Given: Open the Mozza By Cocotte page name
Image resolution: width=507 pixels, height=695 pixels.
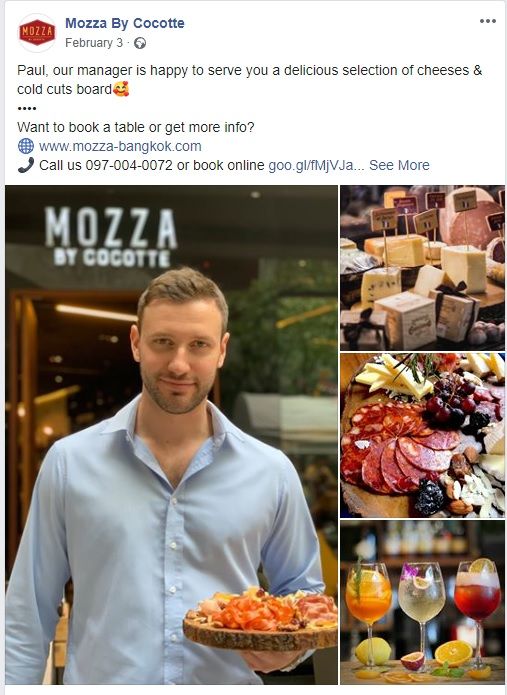Looking at the screenshot, I should coord(125,23).
